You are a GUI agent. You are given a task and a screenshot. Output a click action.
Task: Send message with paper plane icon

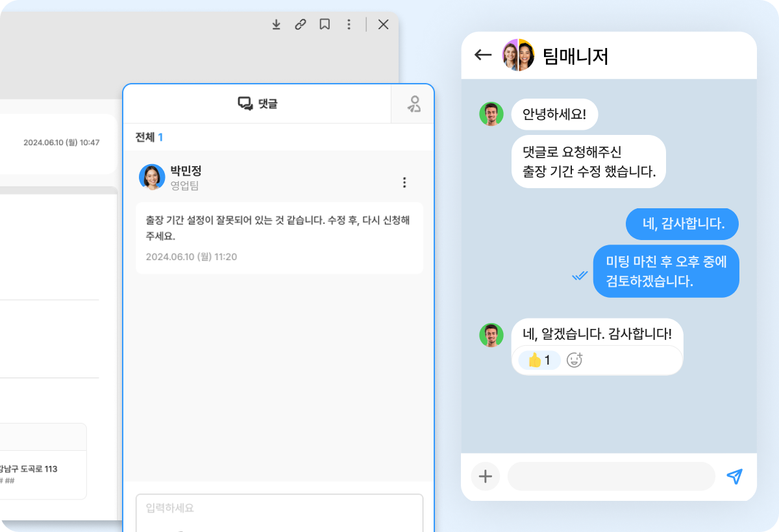coord(734,477)
